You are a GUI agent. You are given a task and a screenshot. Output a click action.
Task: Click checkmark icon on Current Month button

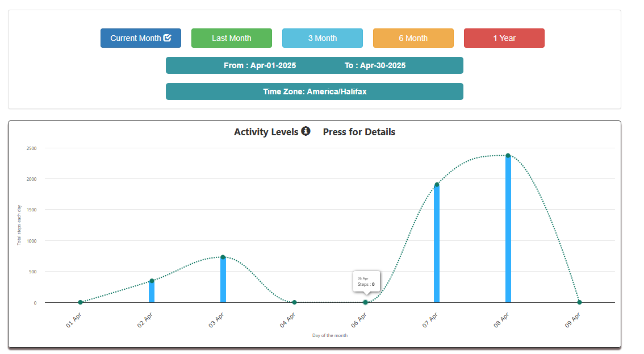[x=168, y=38]
